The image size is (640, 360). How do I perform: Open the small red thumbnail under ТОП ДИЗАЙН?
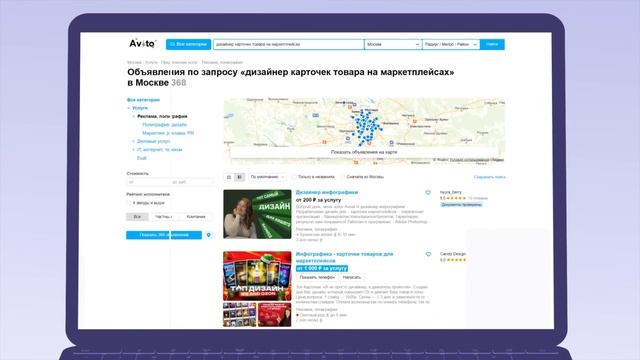tap(274, 314)
